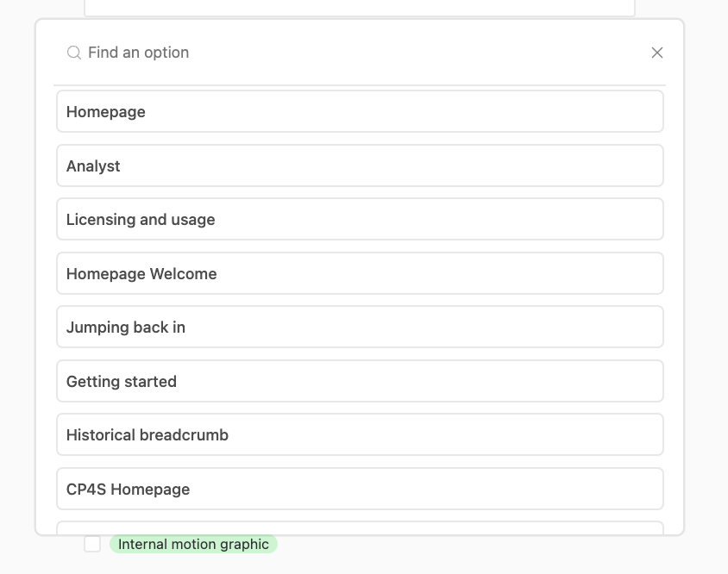Close the option picker with the X
728x574 pixels.
coord(657,53)
